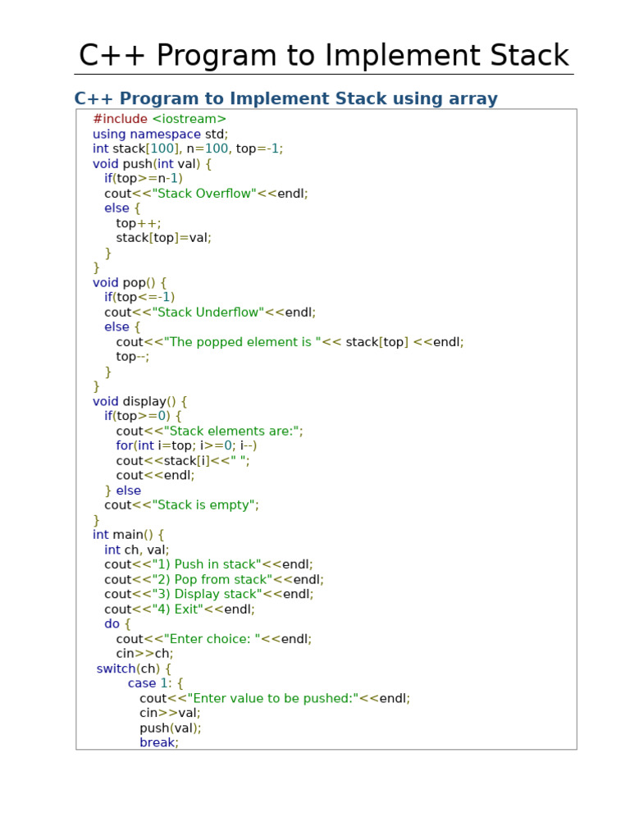
Task: Click the "Stack elements are:" cout line
Action: tap(209, 431)
